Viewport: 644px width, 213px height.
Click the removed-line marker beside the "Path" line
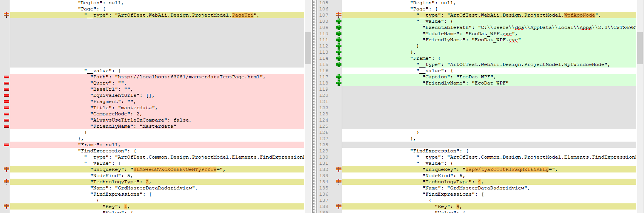(7, 77)
